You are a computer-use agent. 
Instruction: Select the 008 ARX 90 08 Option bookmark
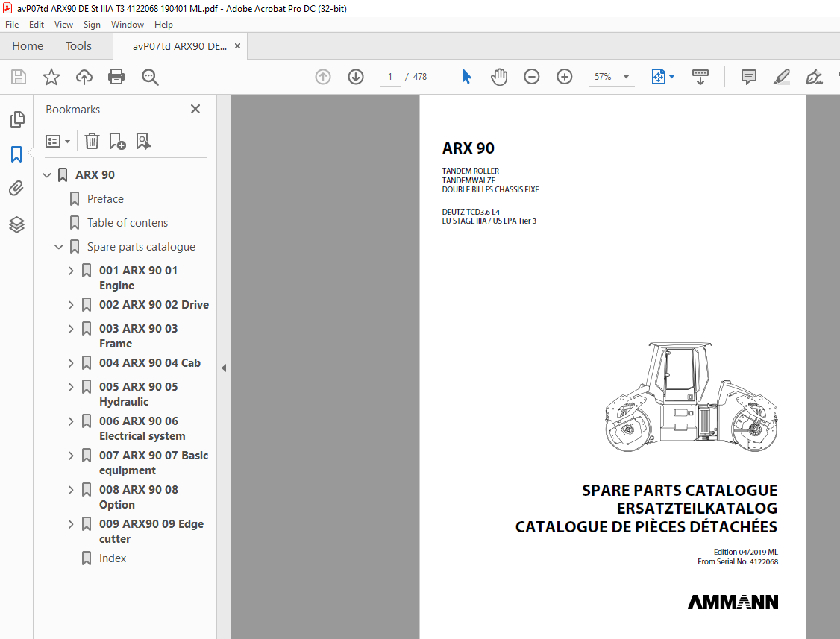tap(138, 497)
